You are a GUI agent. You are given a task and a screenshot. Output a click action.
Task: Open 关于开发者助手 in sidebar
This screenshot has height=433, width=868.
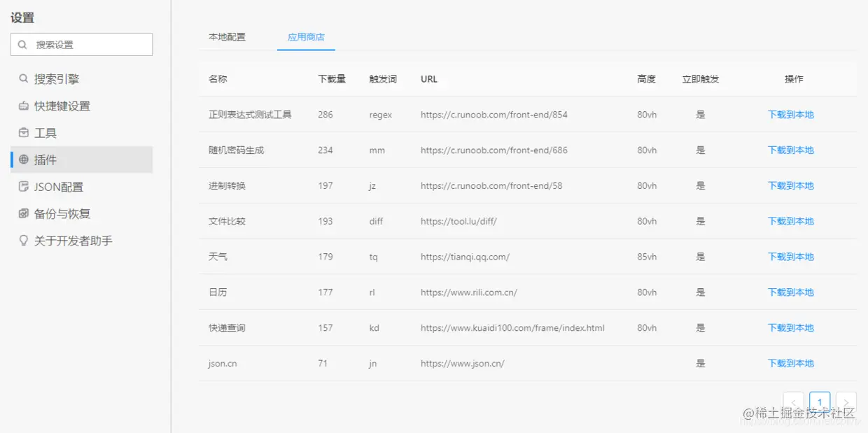[81, 241]
